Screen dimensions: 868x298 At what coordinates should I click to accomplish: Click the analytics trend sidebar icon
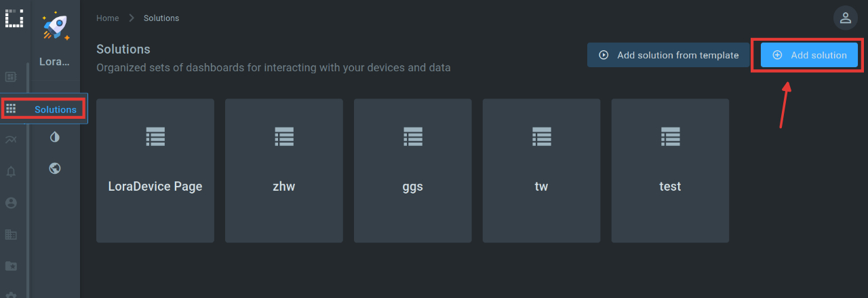click(11, 140)
